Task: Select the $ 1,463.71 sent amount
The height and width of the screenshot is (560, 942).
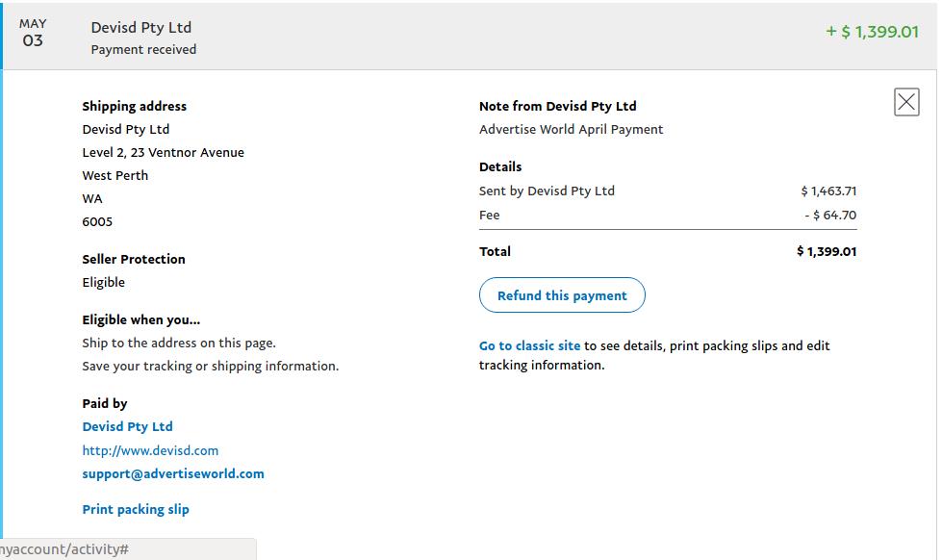Action: [x=828, y=191]
